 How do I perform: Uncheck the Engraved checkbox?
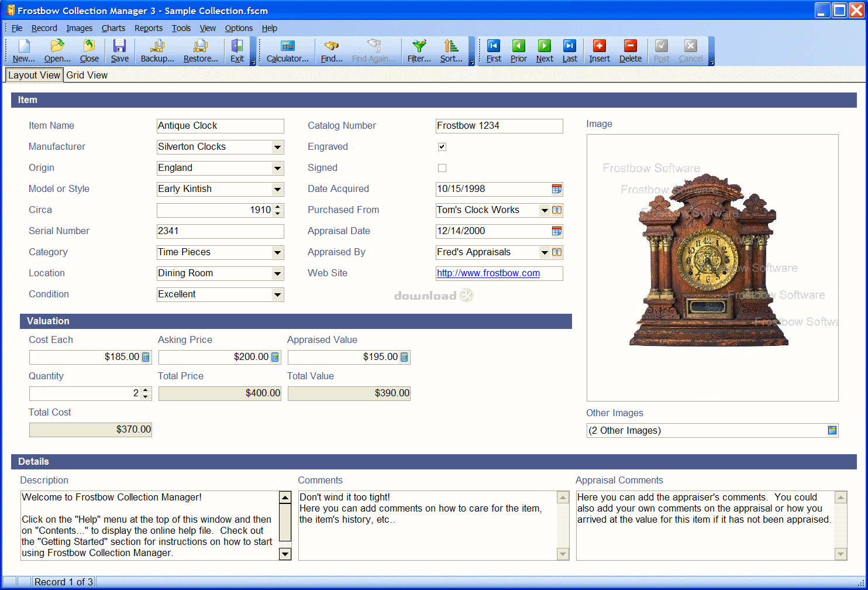(442, 147)
